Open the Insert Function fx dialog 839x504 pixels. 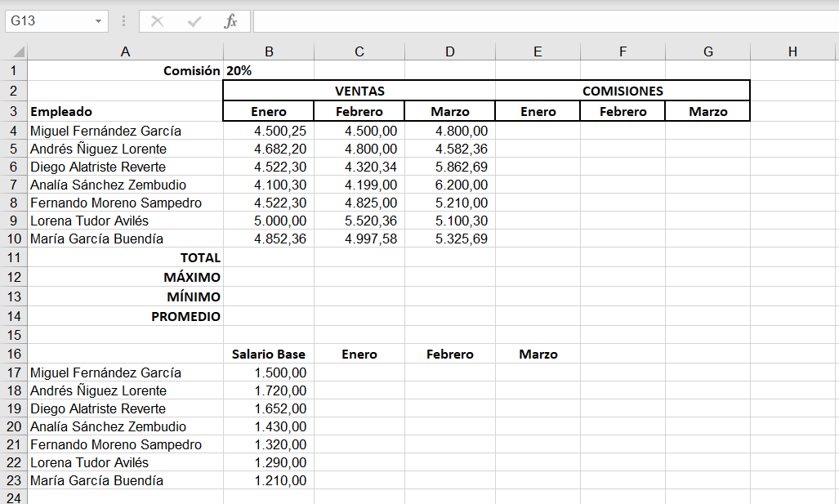point(230,21)
